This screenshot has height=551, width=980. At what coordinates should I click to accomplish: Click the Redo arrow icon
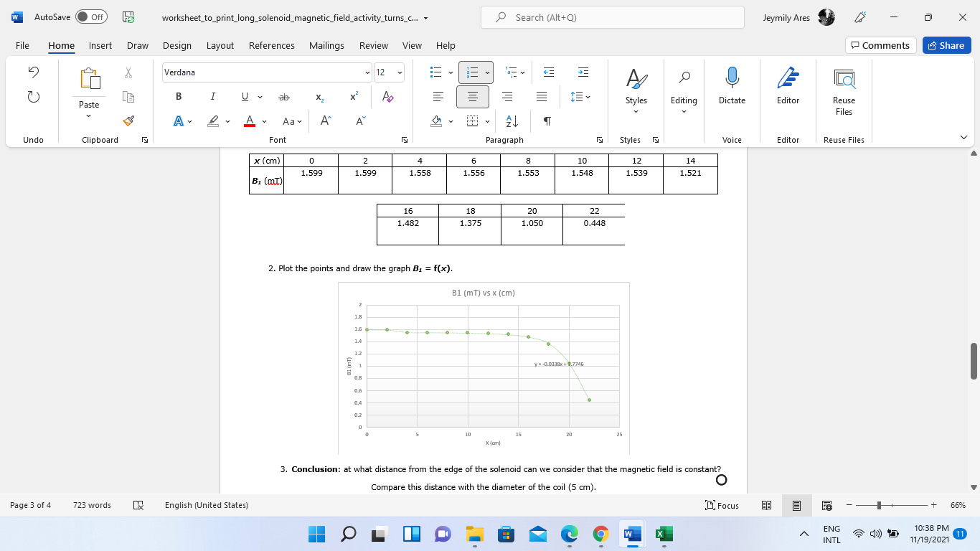(x=33, y=96)
